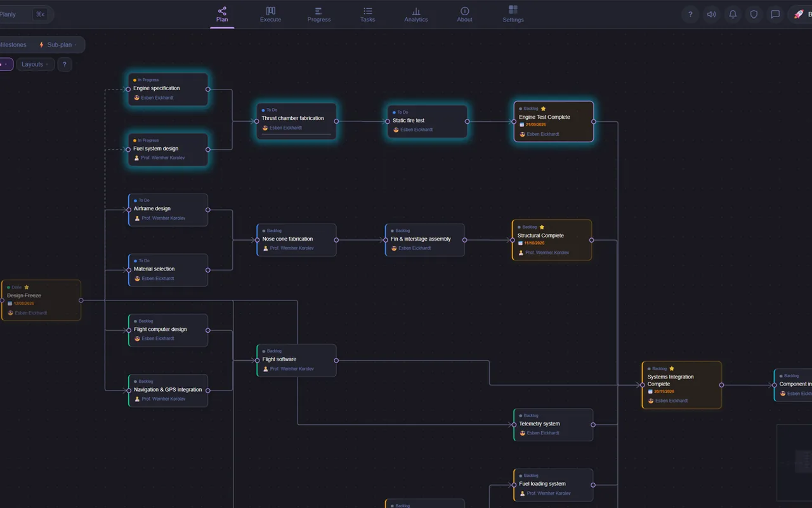The height and width of the screenshot is (508, 812).
Task: Open the About tab
Action: point(465,15)
